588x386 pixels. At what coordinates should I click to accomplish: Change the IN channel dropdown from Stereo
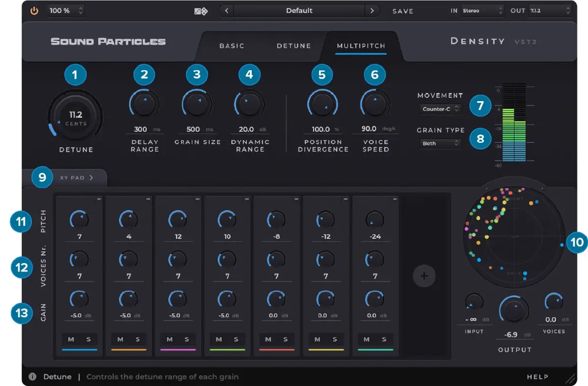click(482, 9)
